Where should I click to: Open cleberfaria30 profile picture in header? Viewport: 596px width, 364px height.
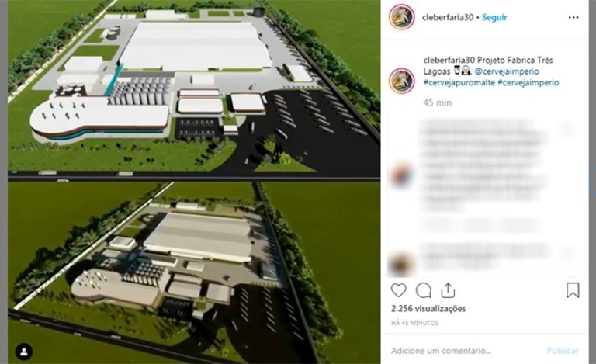(x=401, y=17)
